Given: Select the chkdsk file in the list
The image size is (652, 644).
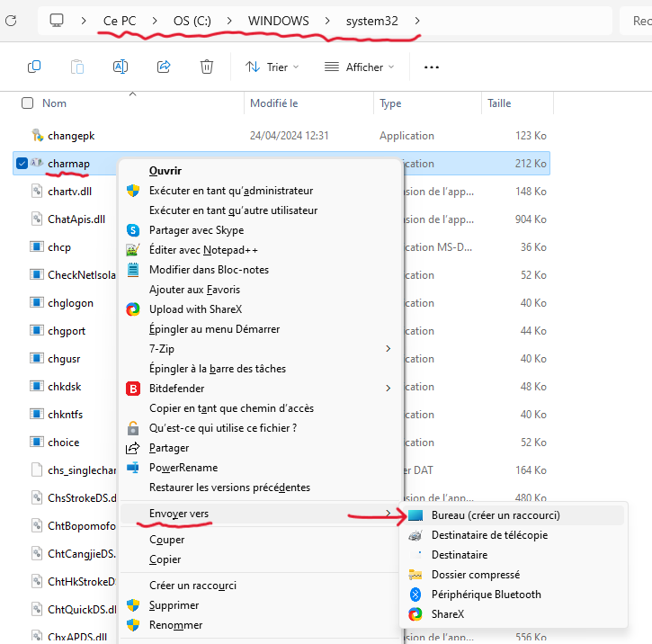Looking at the screenshot, I should click(x=64, y=387).
